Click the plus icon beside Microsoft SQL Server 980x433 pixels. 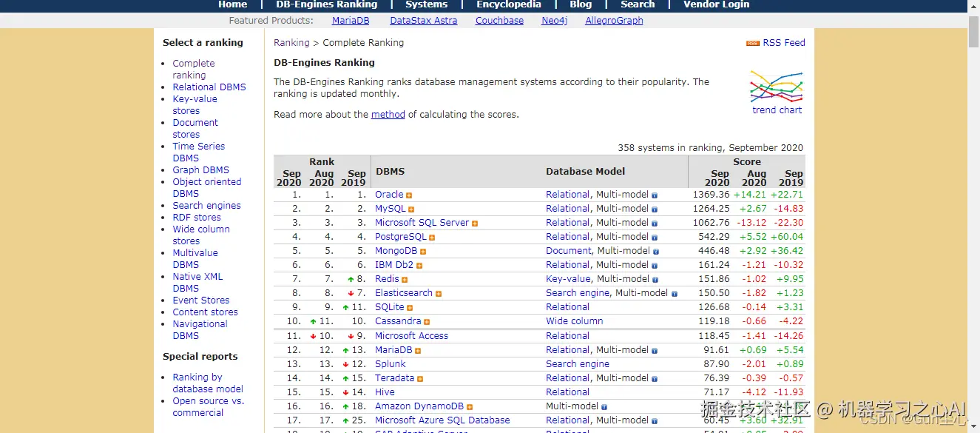click(475, 224)
